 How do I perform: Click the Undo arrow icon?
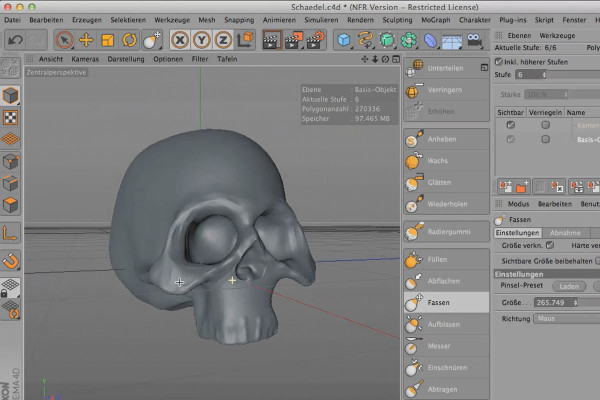click(15, 40)
